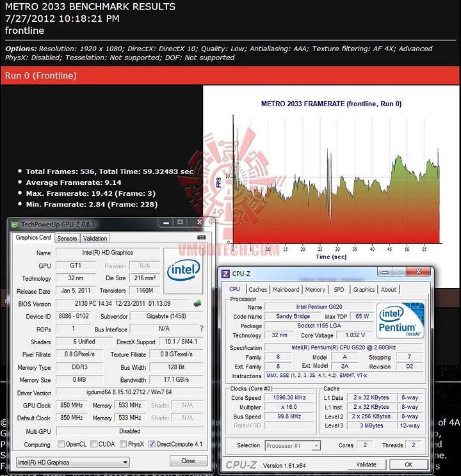
Task: Click the Intel Pentium inside logo in CPU-Z
Action: pyautogui.click(x=400, y=321)
